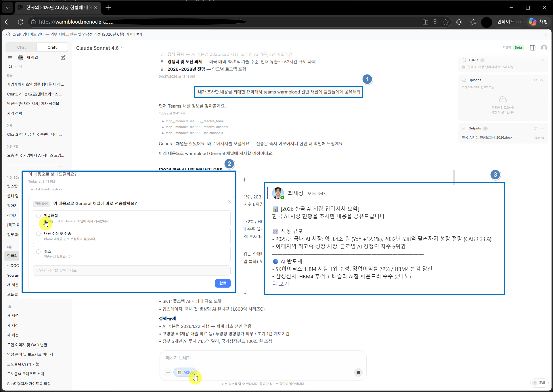Open SaaS 협력사 가이드북 작성 conversation
The height and width of the screenshot is (392, 553).
(x=29, y=384)
